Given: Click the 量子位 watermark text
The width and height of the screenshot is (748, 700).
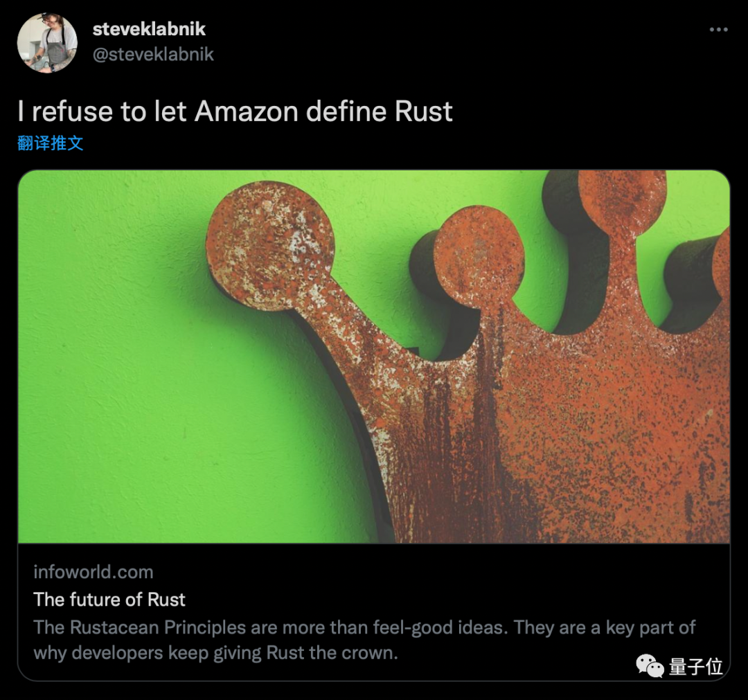Looking at the screenshot, I should [x=696, y=666].
